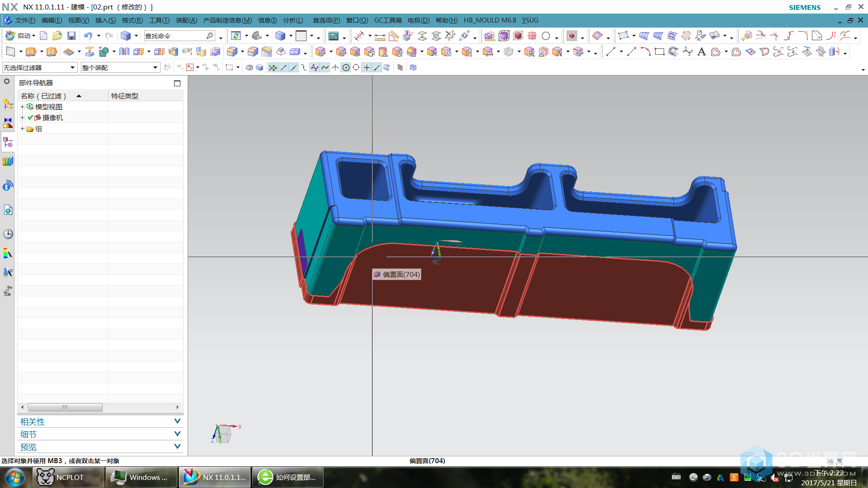868x488 pixels.
Task: Toggle Point on Curve snap
Action: pyautogui.click(x=377, y=68)
